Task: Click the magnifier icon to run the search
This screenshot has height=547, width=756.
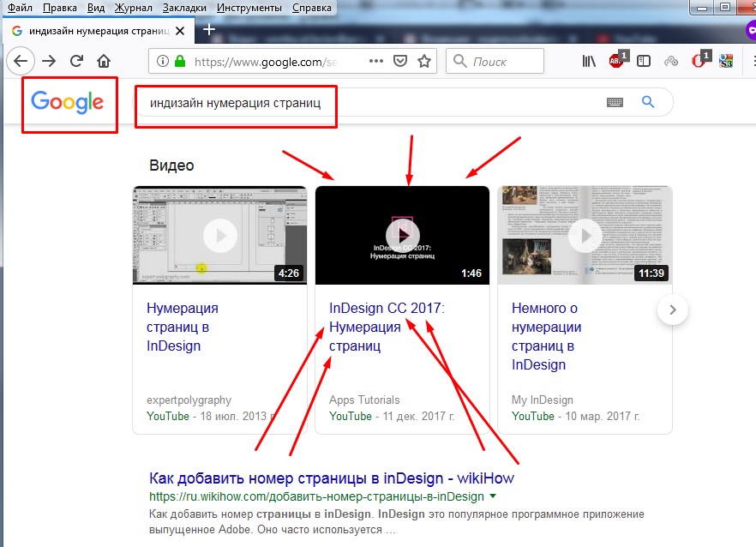Action: click(x=649, y=100)
